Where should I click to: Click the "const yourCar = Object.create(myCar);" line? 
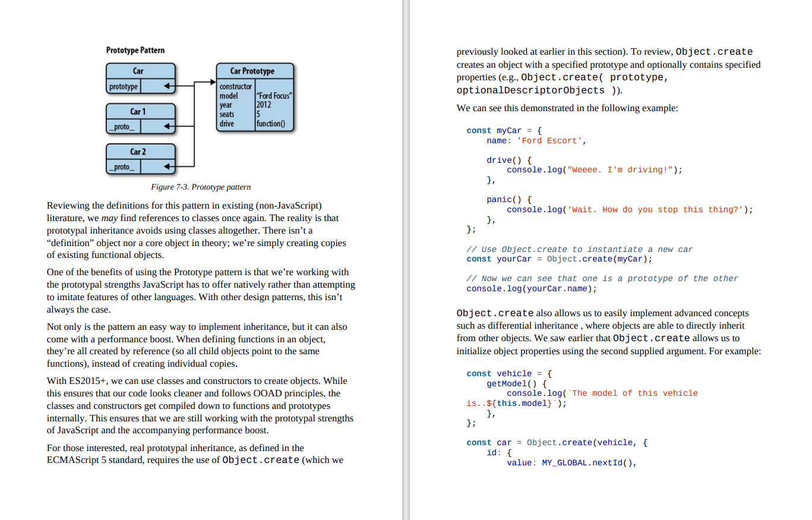coord(560,259)
